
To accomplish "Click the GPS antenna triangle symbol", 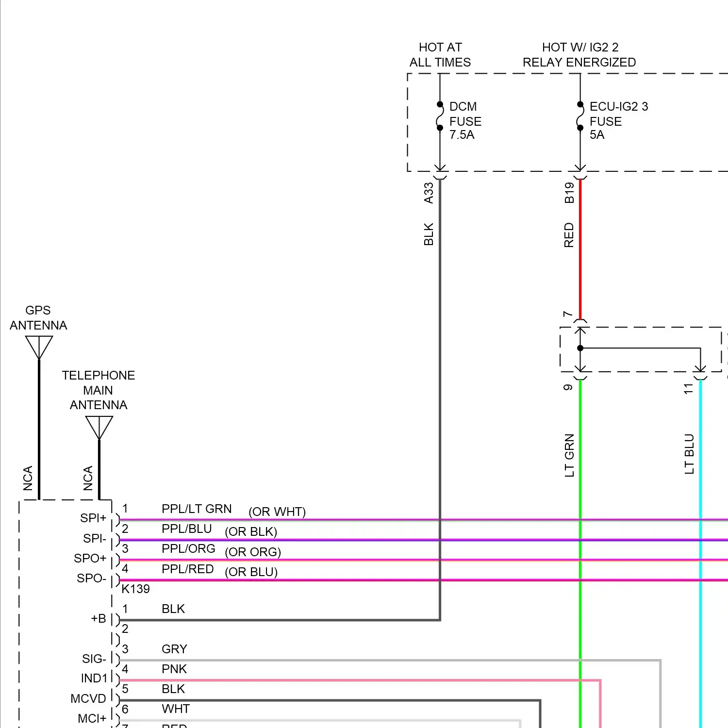I will [39, 347].
